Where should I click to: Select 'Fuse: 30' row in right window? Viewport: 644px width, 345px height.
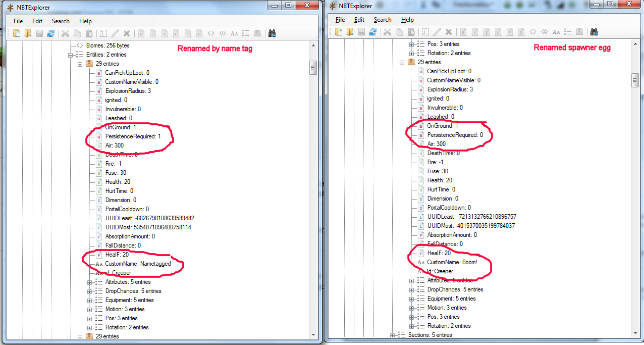pyautogui.click(x=438, y=171)
